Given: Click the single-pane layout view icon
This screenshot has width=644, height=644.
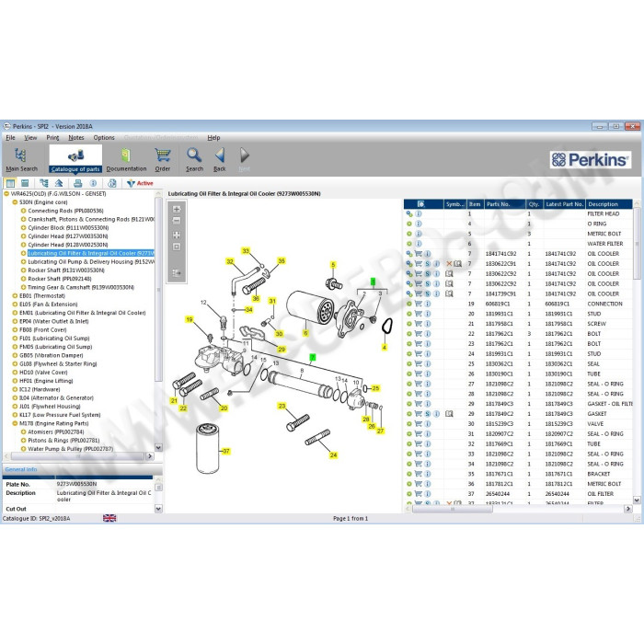Looking at the screenshot, I should (25, 183).
